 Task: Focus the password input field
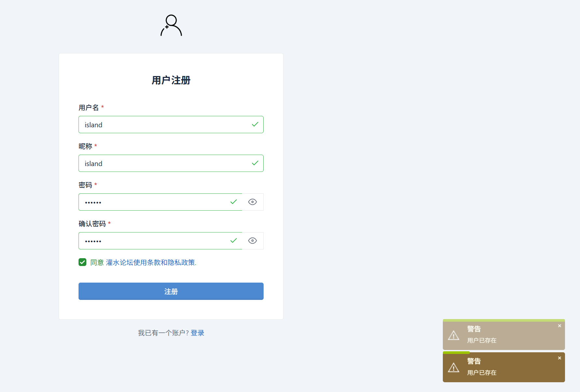coord(160,202)
